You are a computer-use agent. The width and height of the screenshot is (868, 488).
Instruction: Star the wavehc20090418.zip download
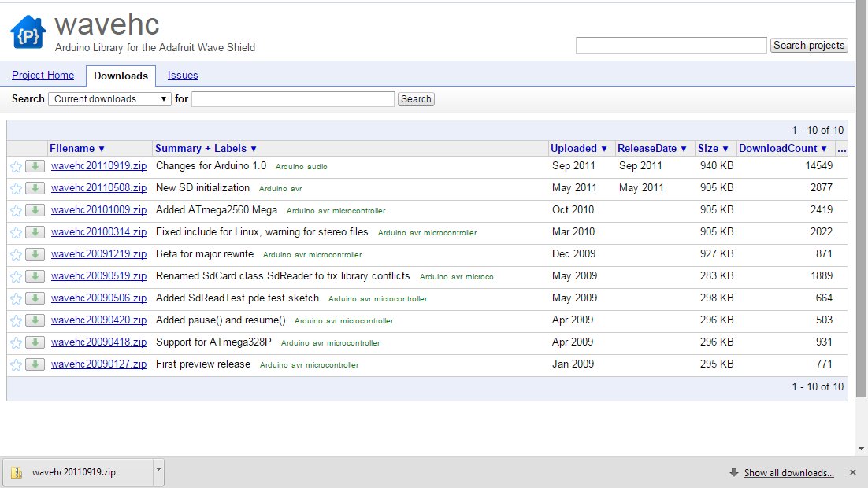(16, 343)
